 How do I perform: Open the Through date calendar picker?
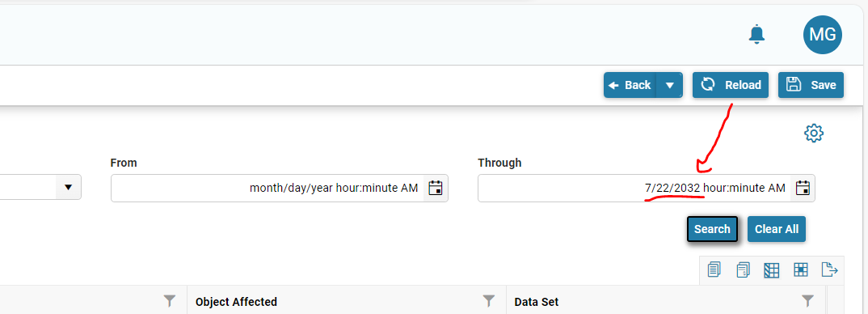coord(803,188)
